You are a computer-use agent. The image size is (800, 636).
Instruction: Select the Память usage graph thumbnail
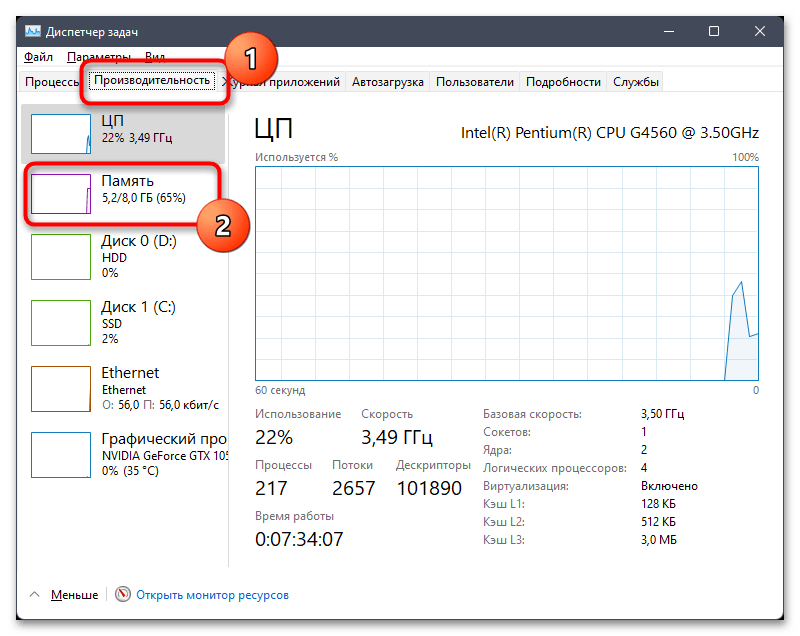(61, 194)
